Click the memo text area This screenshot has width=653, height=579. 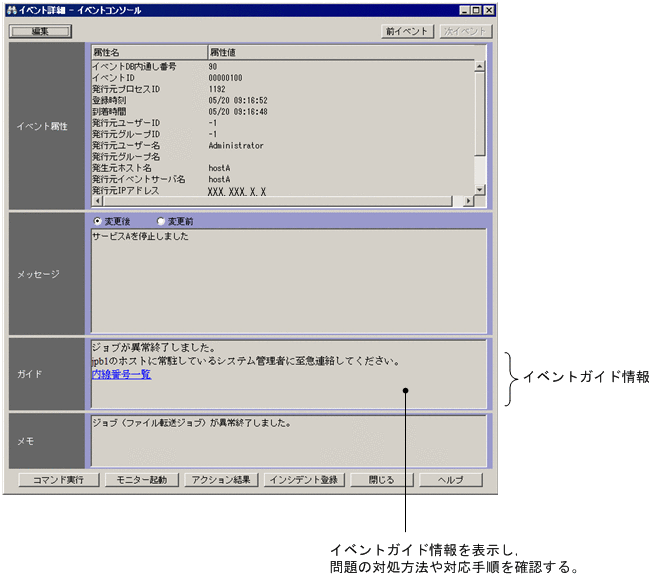pos(289,441)
